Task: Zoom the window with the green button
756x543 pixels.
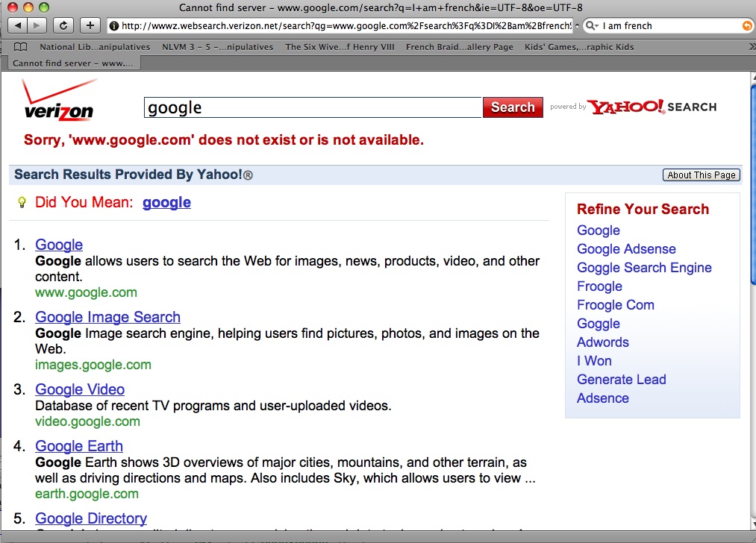Action: (x=44, y=7)
